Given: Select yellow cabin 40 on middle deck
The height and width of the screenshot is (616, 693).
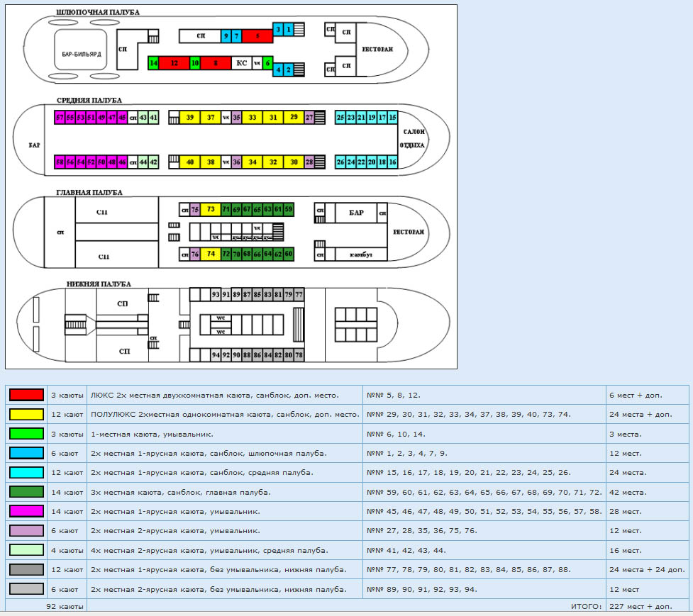Looking at the screenshot, I should (x=190, y=162).
